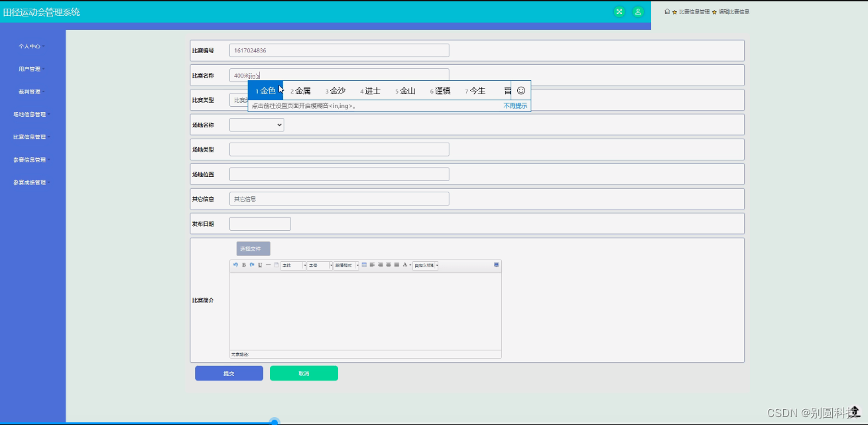This screenshot has height=425, width=868.
Task: Click 编辑比赛信息 in the breadcrumb
Action: click(734, 12)
